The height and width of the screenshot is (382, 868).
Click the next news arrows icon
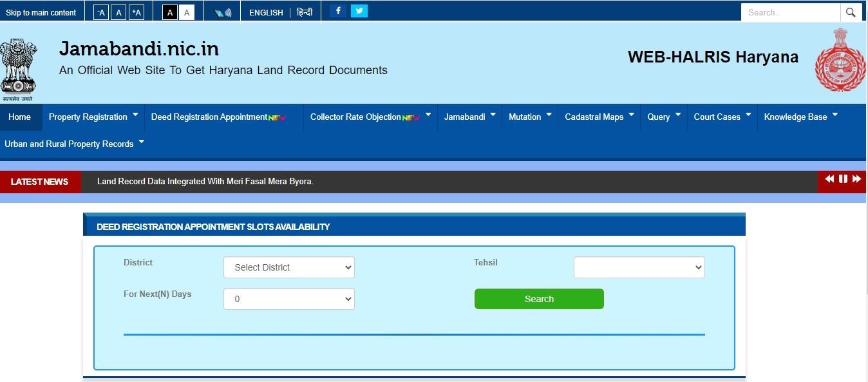pos(857,179)
